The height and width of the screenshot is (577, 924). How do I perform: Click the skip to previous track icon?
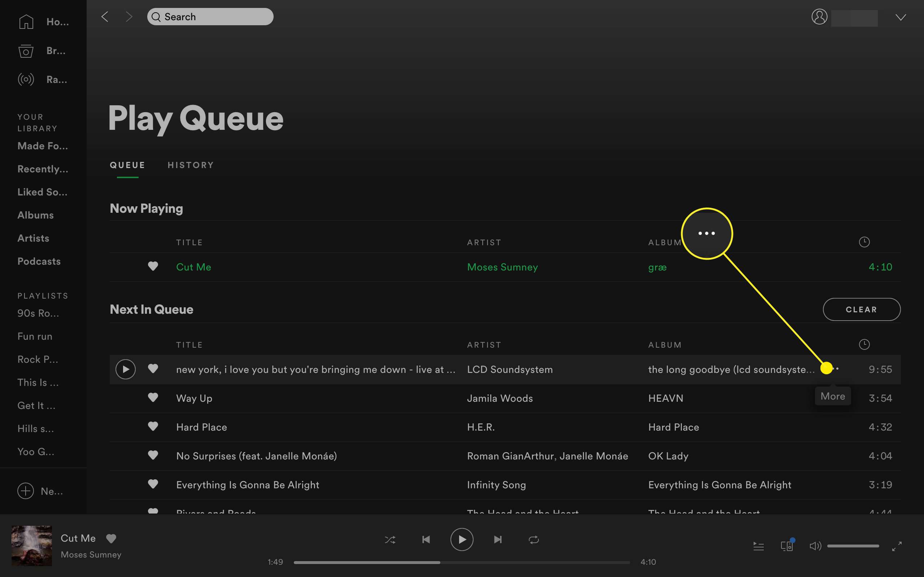click(x=426, y=538)
